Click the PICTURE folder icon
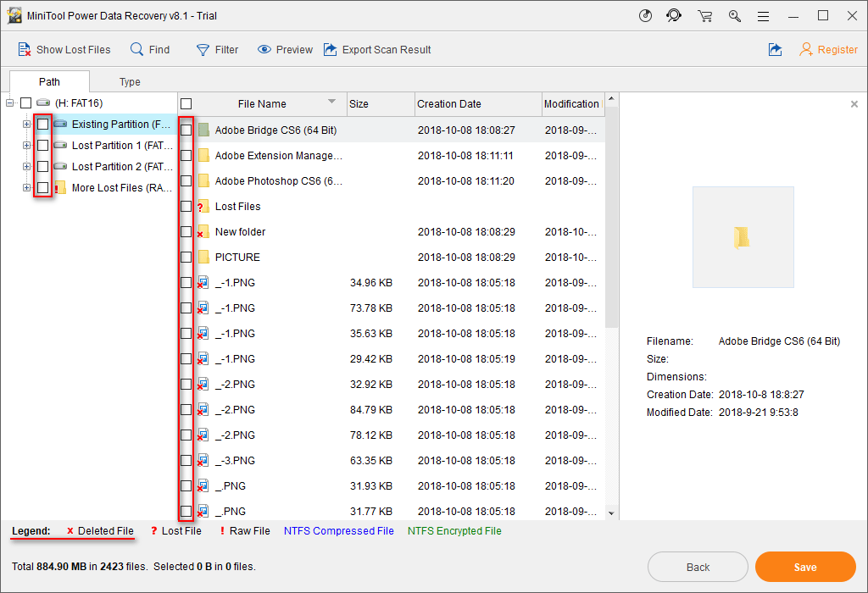The height and width of the screenshot is (593, 868). 203,258
